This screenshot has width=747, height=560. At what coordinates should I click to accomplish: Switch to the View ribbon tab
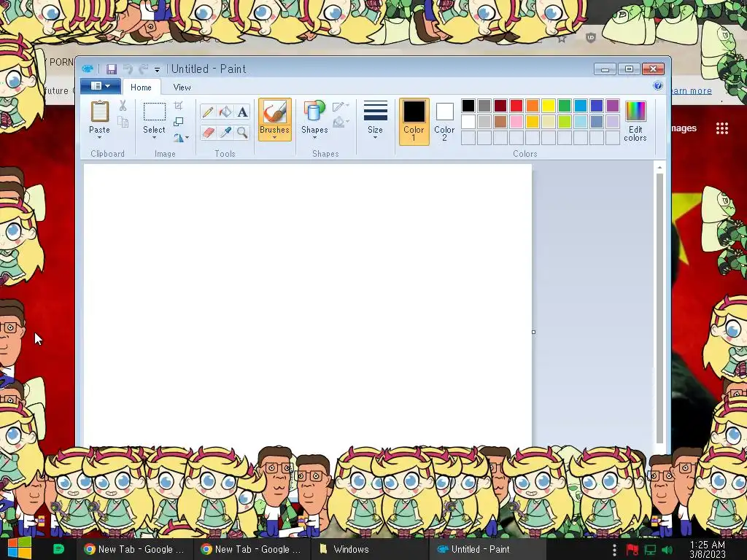(182, 87)
